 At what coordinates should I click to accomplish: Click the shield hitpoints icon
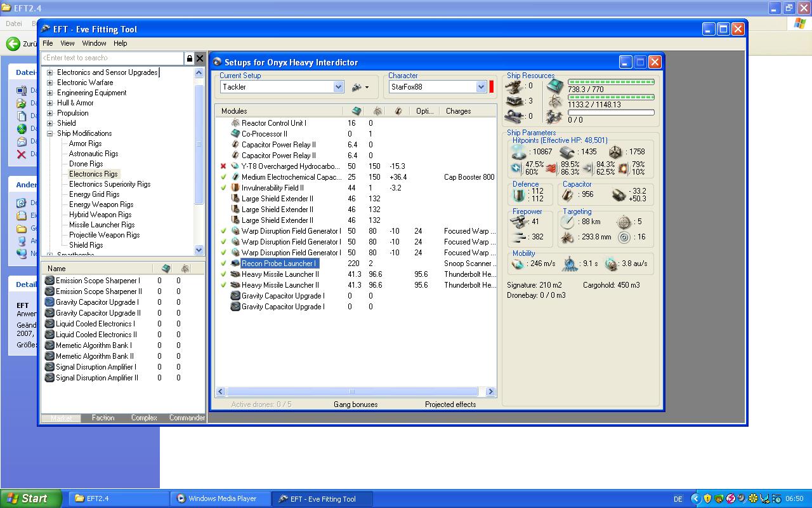coord(519,152)
